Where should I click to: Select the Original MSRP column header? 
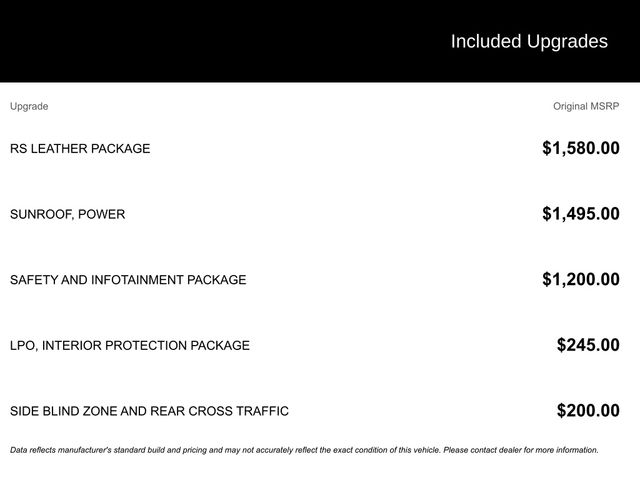pyautogui.click(x=586, y=106)
